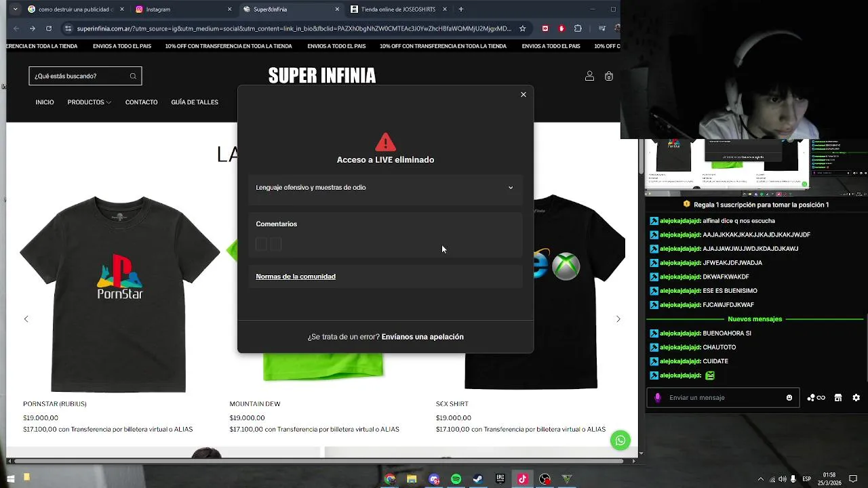Close the LIVE access removed dialog

pyautogui.click(x=523, y=94)
